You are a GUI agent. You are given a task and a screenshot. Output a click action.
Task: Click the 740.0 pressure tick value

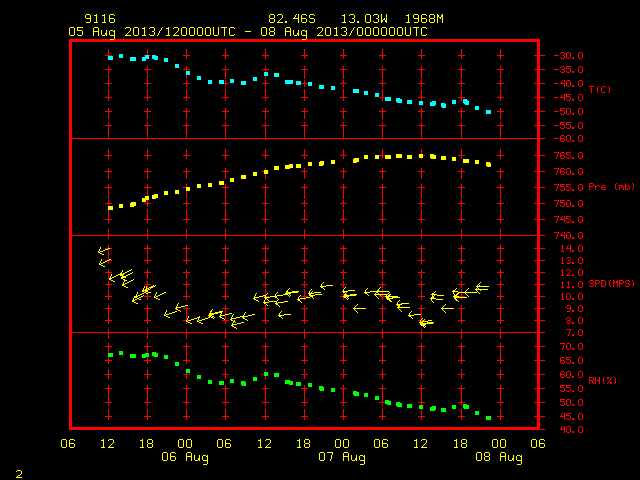tap(569, 236)
